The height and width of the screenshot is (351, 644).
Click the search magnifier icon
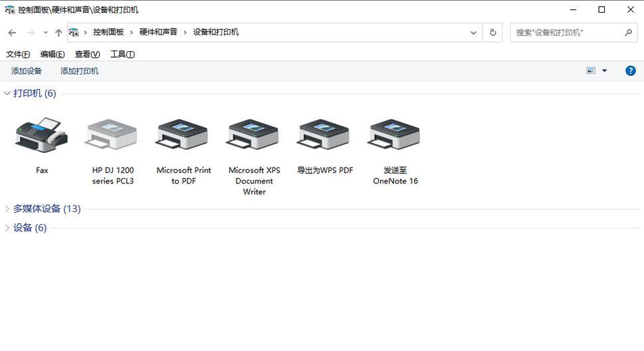[x=628, y=33]
